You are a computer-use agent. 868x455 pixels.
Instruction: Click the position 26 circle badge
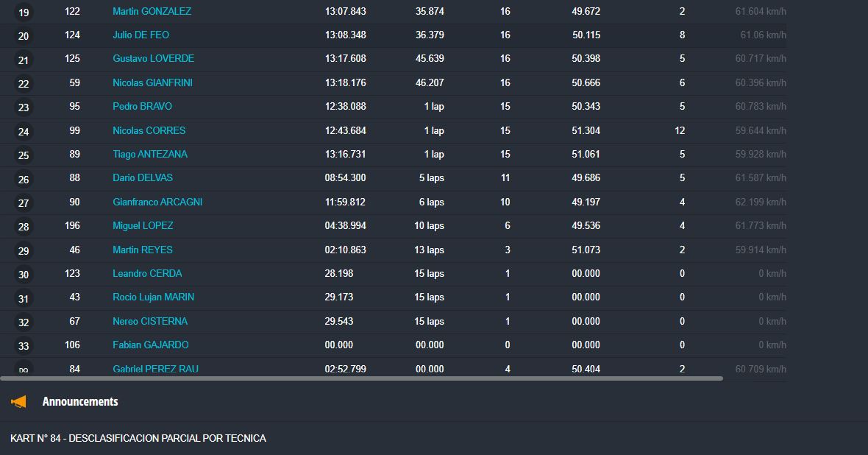(x=24, y=179)
